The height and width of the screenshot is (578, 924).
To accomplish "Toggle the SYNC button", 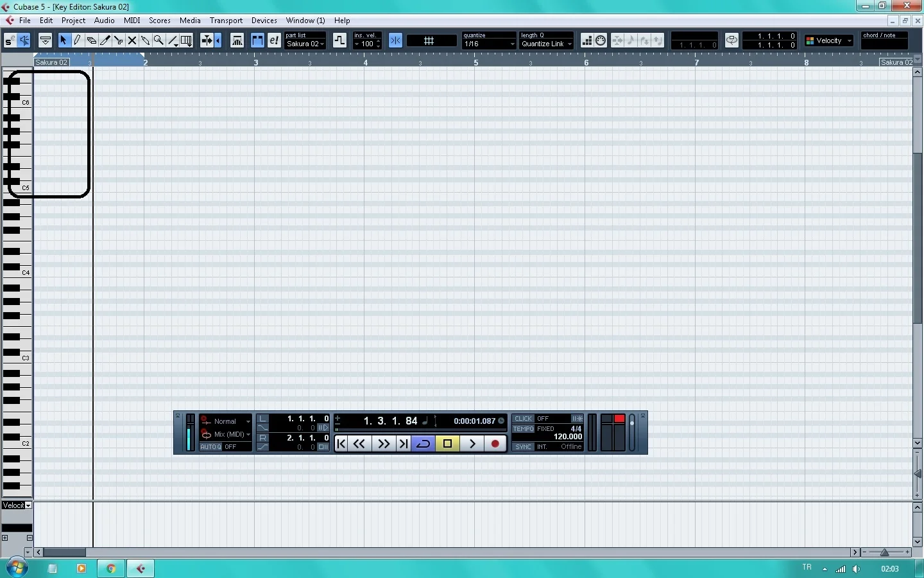I will 523,446.
